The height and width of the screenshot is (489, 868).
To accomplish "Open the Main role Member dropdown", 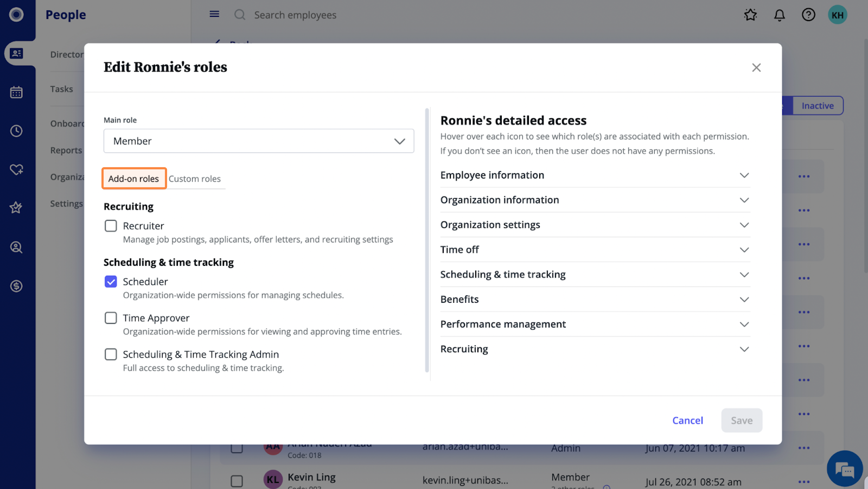I will pos(259,141).
